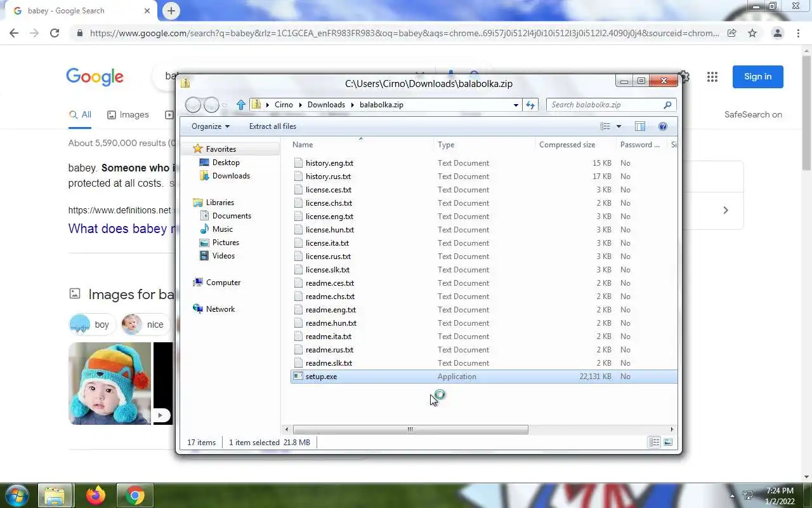Image resolution: width=812 pixels, height=508 pixels.
Task: Open the view options dropdown arrow
Action: tap(619, 126)
